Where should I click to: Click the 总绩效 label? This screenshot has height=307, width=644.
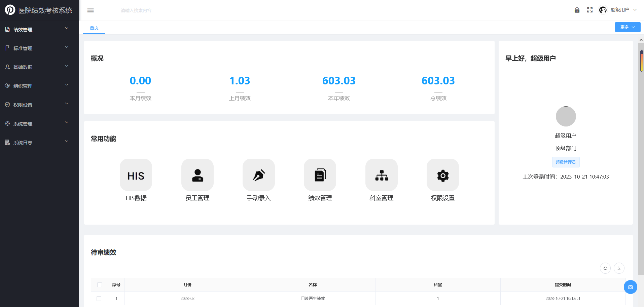tap(438, 98)
